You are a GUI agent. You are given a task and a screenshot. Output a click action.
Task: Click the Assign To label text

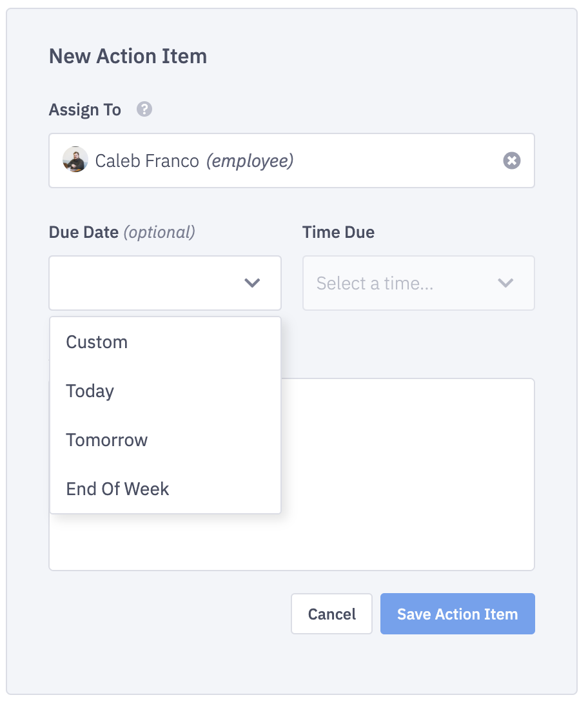(85, 110)
